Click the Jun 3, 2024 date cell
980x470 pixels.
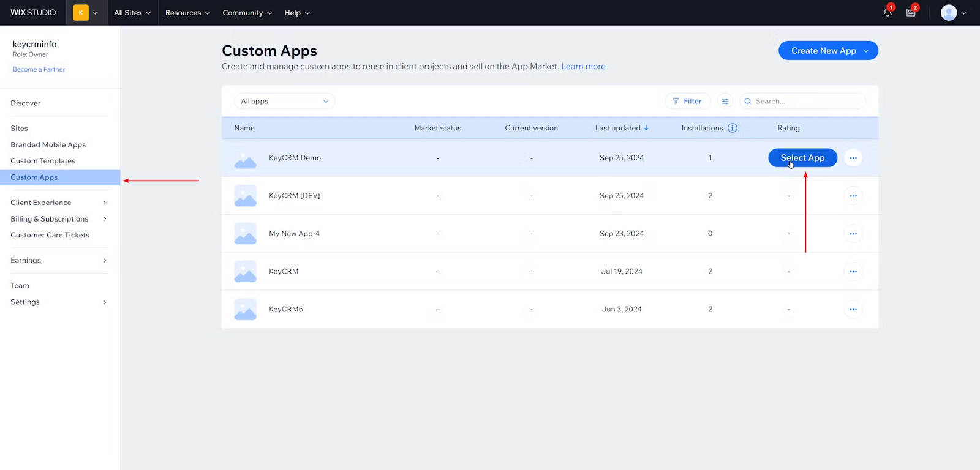622,310
